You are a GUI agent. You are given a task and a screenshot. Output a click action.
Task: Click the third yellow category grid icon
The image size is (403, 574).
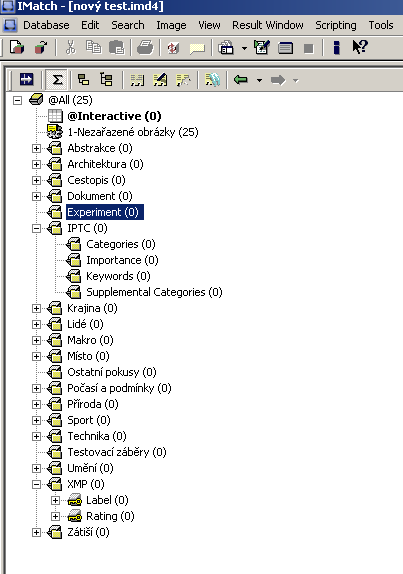point(183,79)
